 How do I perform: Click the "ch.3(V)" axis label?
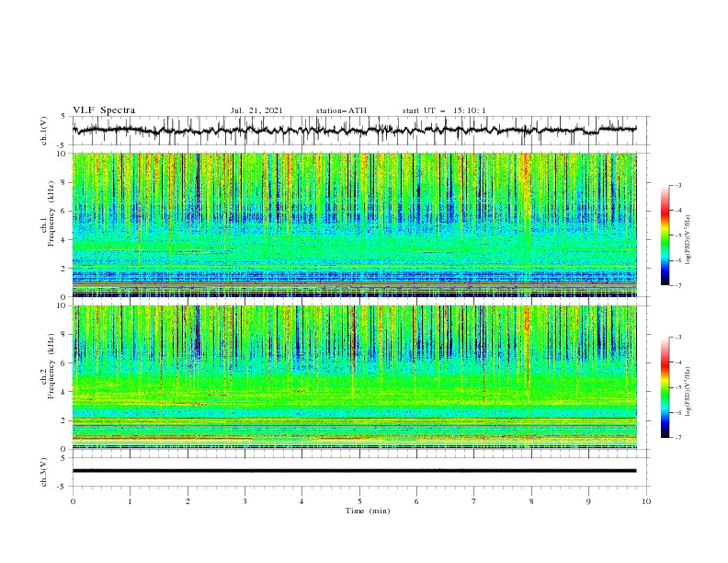[x=43, y=472]
